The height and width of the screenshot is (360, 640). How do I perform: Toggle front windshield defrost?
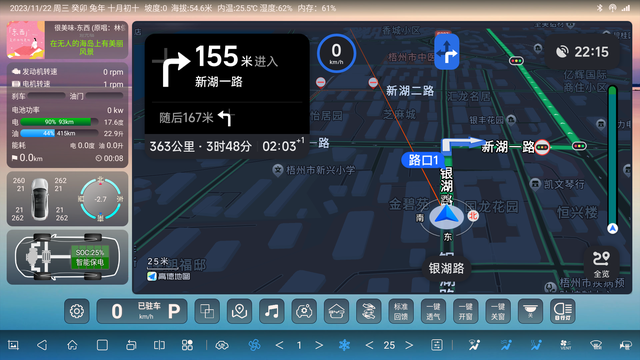tap(596, 345)
